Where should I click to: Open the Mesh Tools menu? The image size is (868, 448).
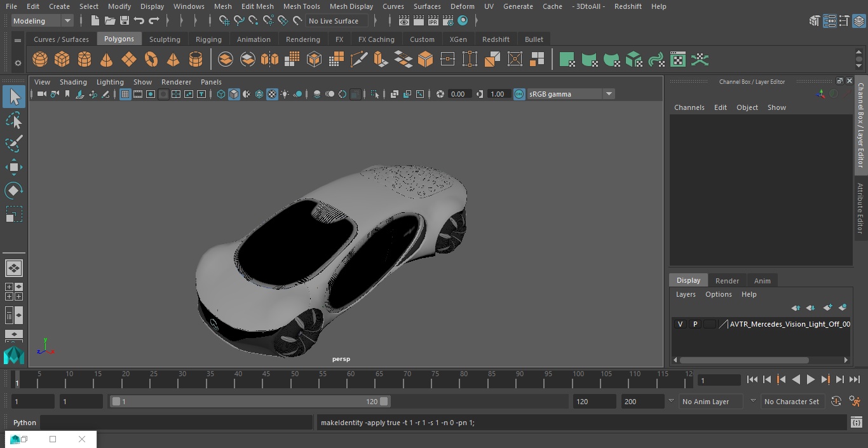click(301, 6)
